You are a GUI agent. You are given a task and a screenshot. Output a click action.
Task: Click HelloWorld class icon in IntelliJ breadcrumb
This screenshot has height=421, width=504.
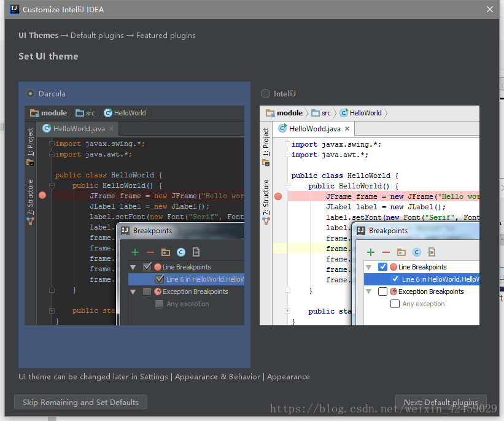click(344, 113)
